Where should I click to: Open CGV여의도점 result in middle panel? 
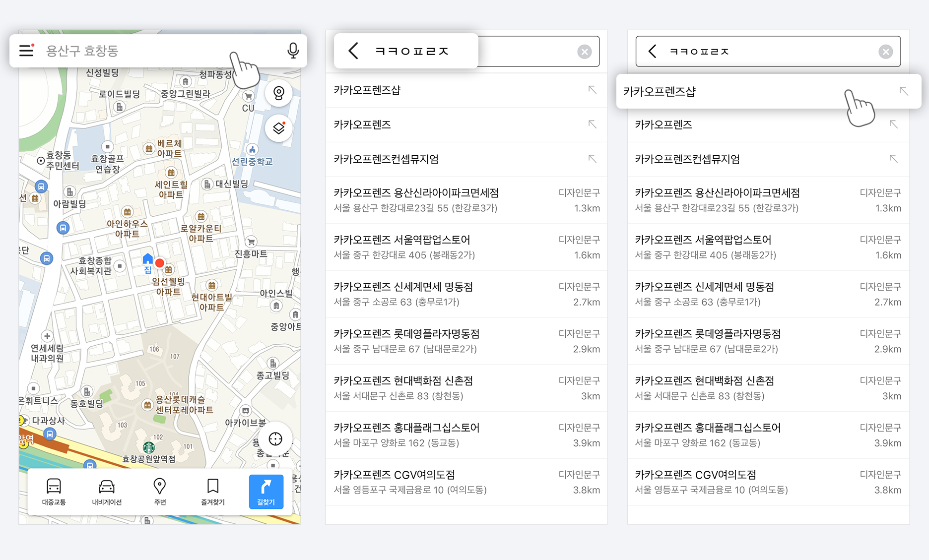[x=466, y=482]
